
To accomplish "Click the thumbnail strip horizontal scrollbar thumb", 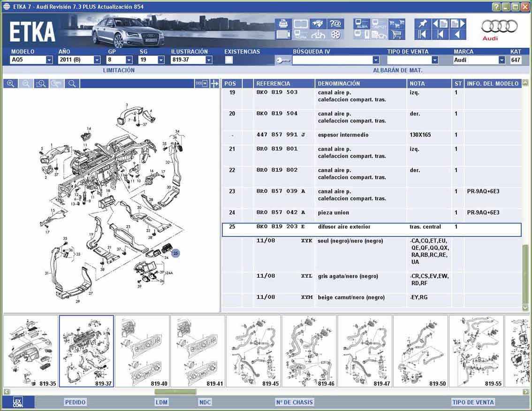I will click(175, 392).
